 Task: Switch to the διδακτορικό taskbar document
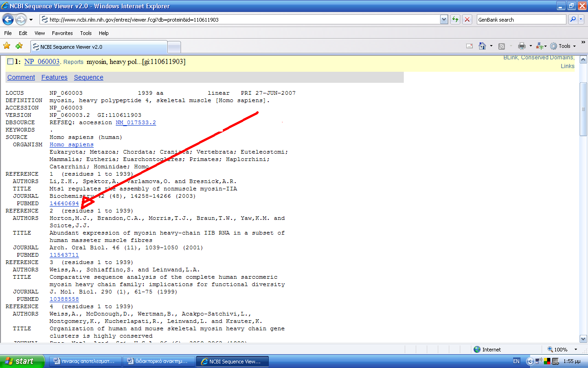pyautogui.click(x=158, y=362)
